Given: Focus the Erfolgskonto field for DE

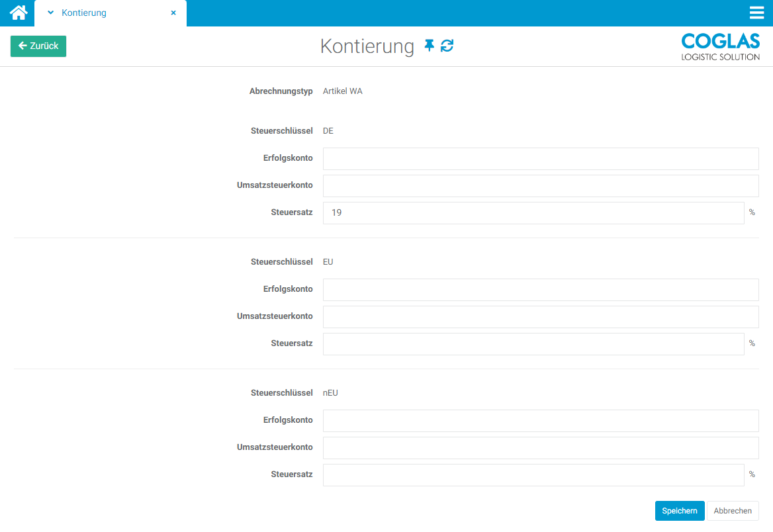Looking at the screenshot, I should tap(540, 159).
